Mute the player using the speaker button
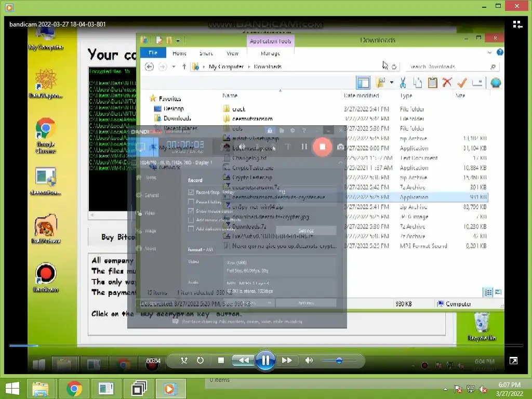The height and width of the screenshot is (399, 532). point(309,361)
